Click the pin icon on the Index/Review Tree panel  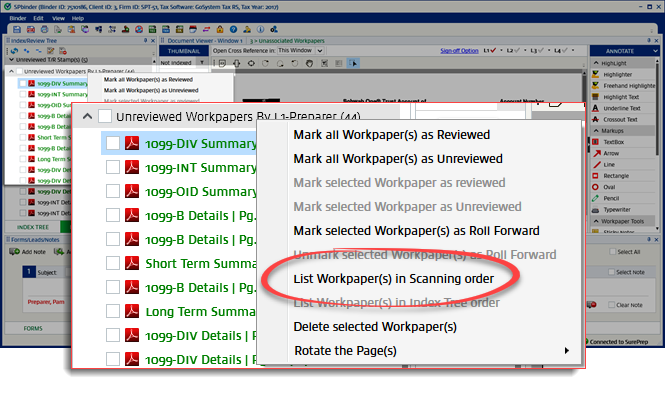(x=145, y=40)
